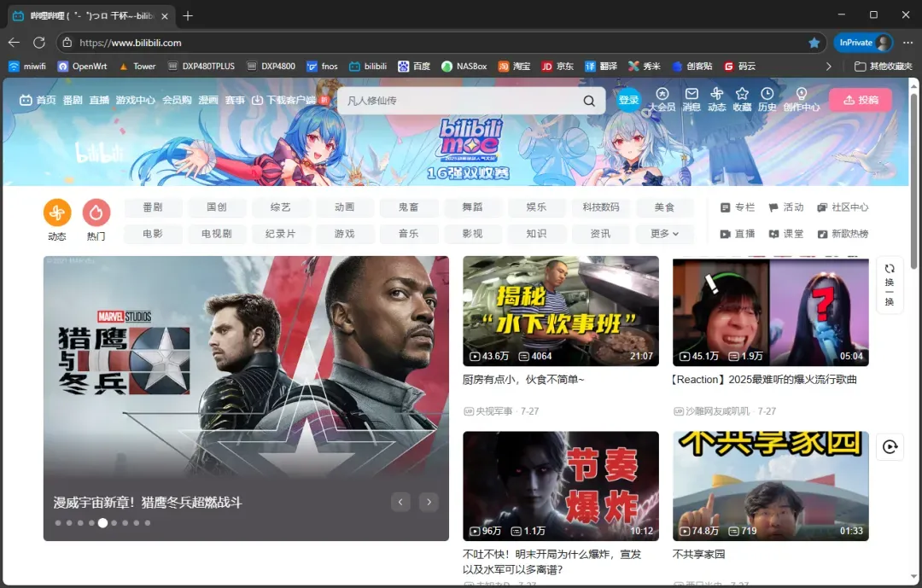Open the Tower bookmark
This screenshot has width=922, height=588.
(137, 67)
